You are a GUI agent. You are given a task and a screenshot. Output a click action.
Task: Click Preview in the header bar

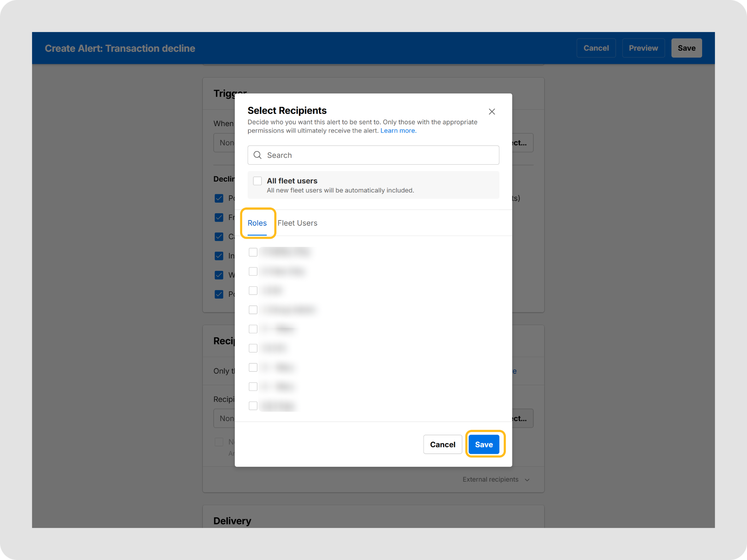point(643,48)
